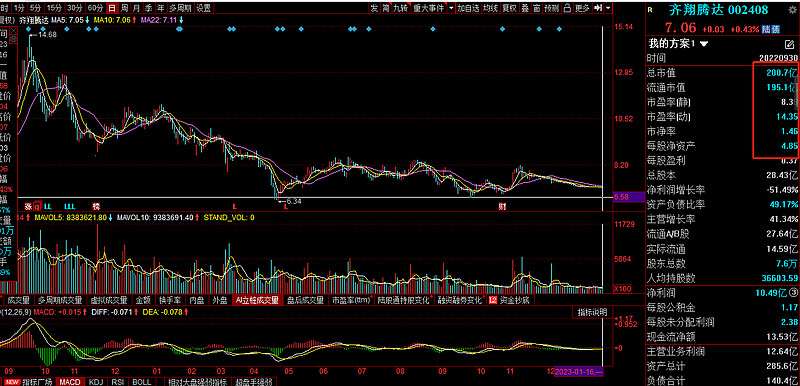The width and height of the screenshot is (800, 386).
Task: Select the KDJ indicator tab
Action: (x=95, y=381)
